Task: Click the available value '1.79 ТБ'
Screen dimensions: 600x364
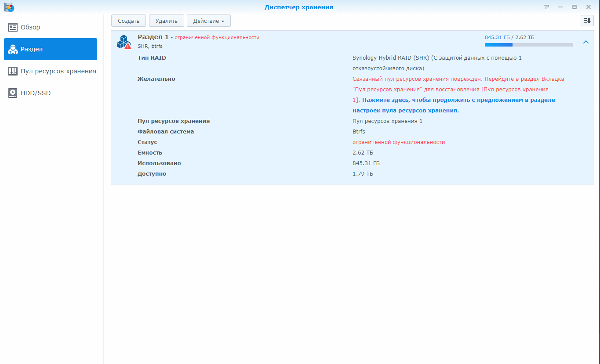Action: [363, 174]
